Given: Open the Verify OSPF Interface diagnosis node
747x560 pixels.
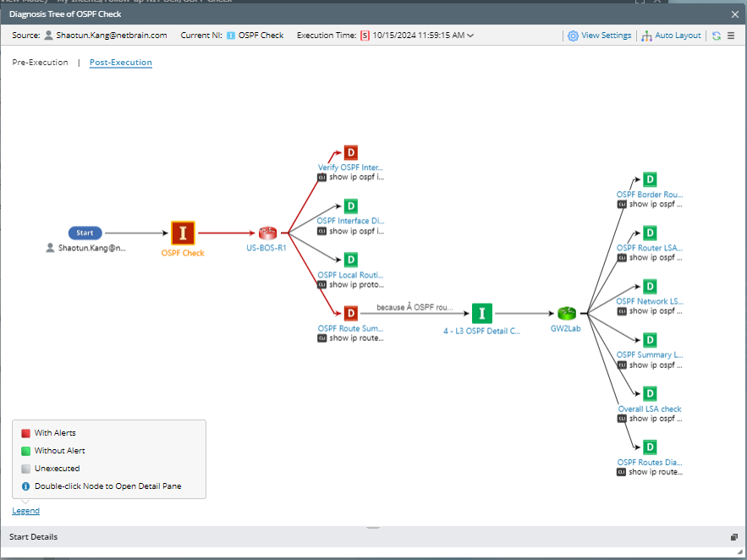Looking at the screenshot, I should (349, 153).
